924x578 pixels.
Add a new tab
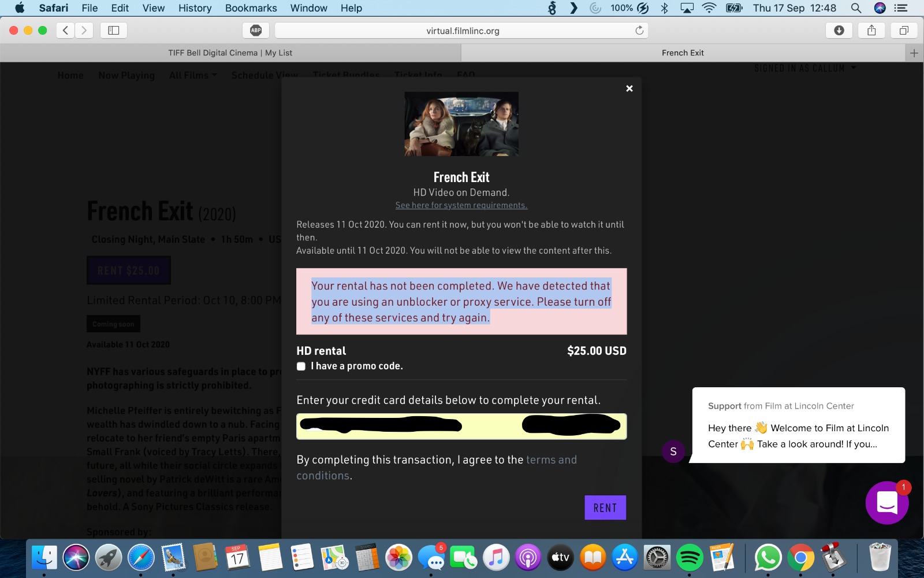pyautogui.click(x=914, y=53)
